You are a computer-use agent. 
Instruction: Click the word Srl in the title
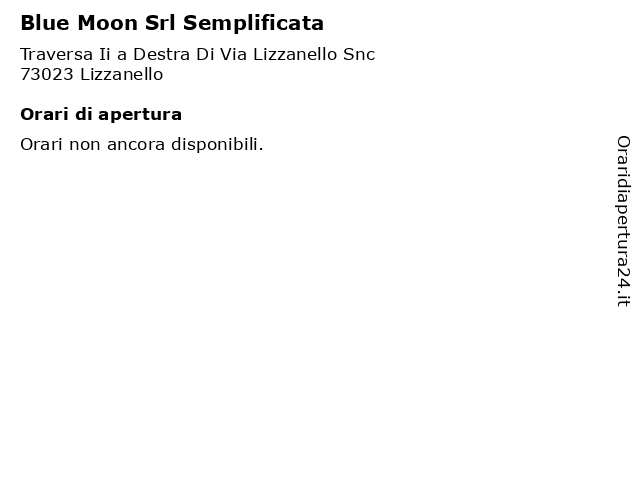160,23
